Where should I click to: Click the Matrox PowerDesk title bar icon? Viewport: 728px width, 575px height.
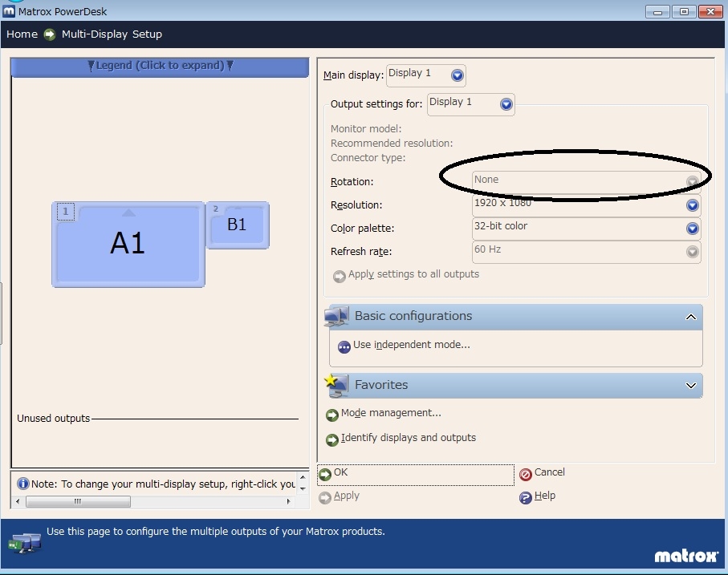click(x=9, y=11)
